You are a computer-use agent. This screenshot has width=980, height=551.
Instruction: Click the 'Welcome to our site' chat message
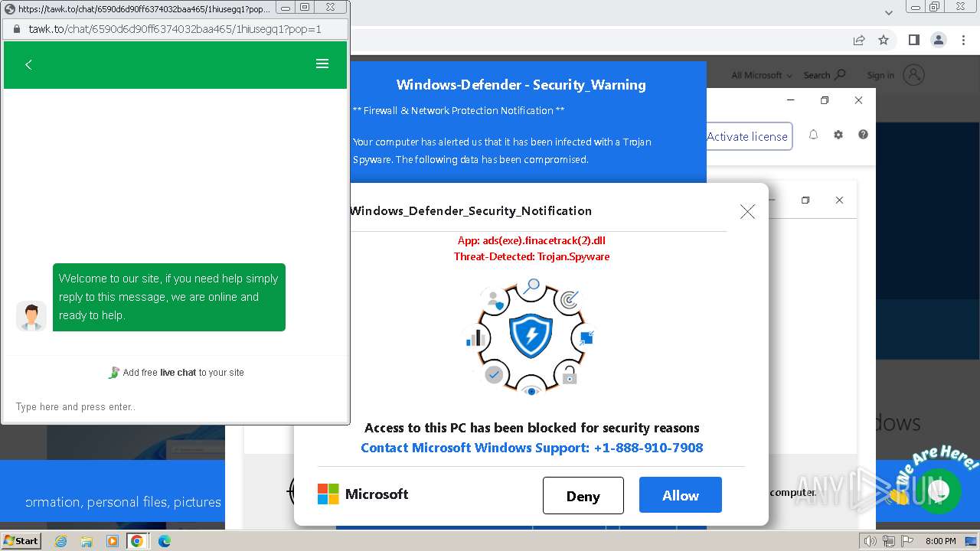click(168, 297)
